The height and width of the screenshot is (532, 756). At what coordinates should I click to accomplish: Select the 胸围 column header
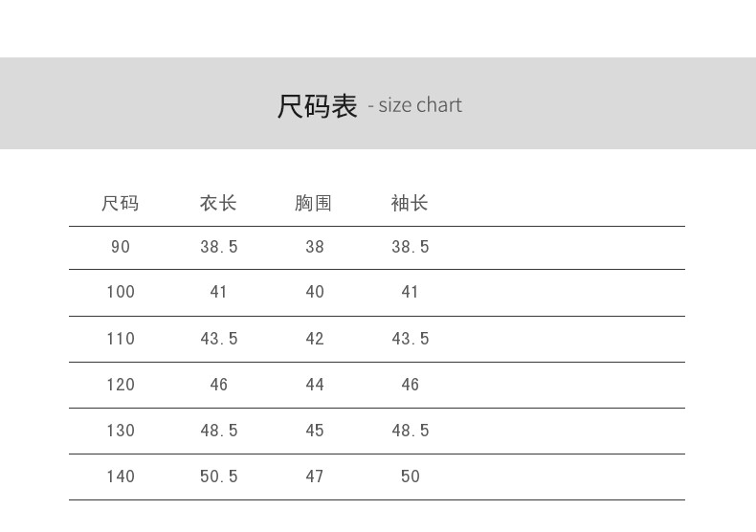pyautogui.click(x=314, y=203)
